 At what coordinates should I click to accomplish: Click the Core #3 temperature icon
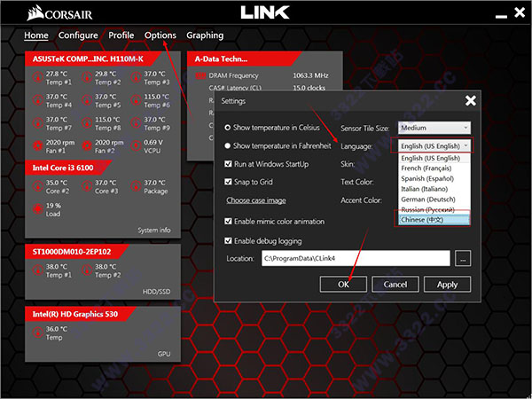tap(87, 186)
